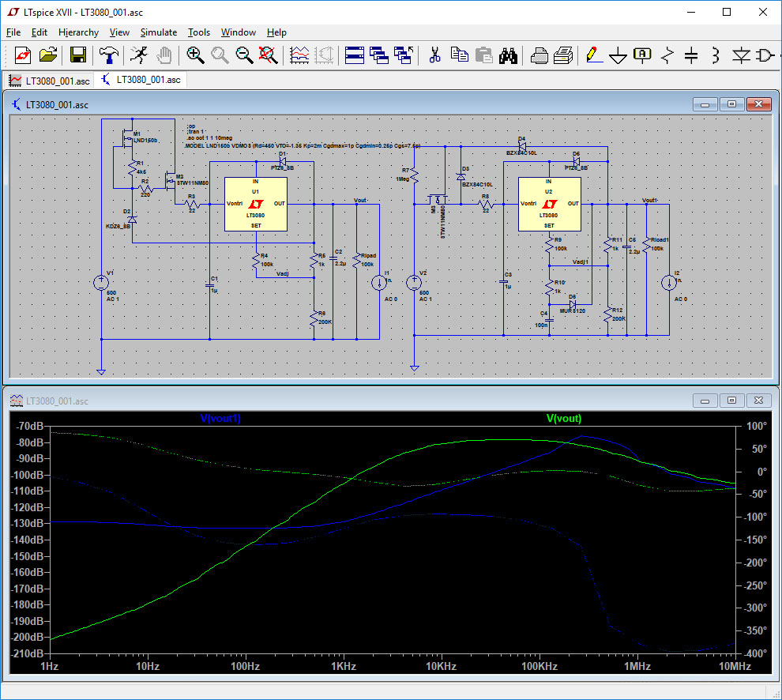Click the V1 voltage source symbol

pos(101,283)
